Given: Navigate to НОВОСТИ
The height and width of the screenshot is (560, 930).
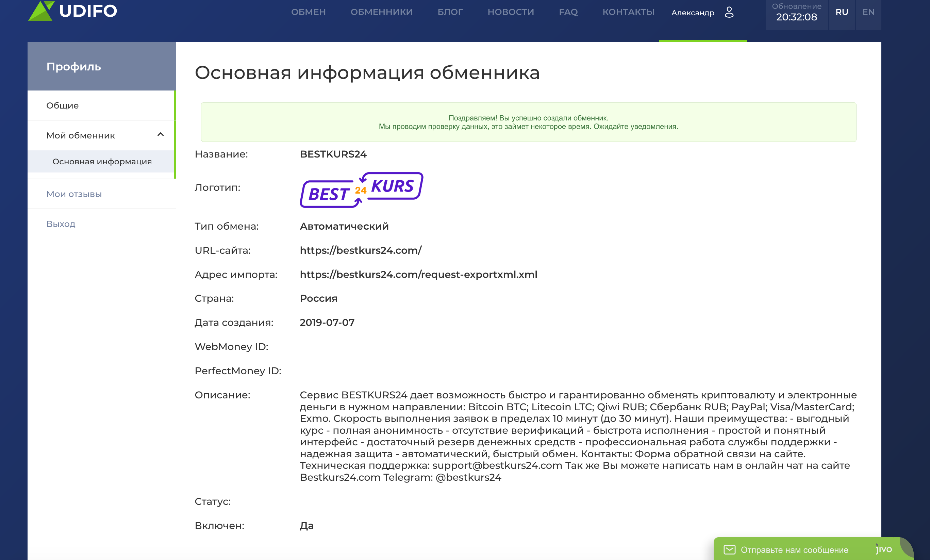Looking at the screenshot, I should [511, 12].
